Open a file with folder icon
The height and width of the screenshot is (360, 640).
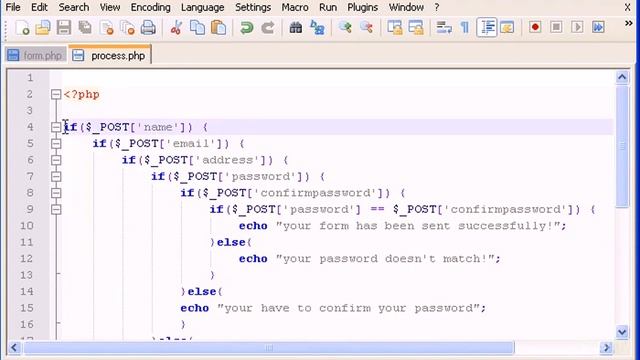click(42, 28)
